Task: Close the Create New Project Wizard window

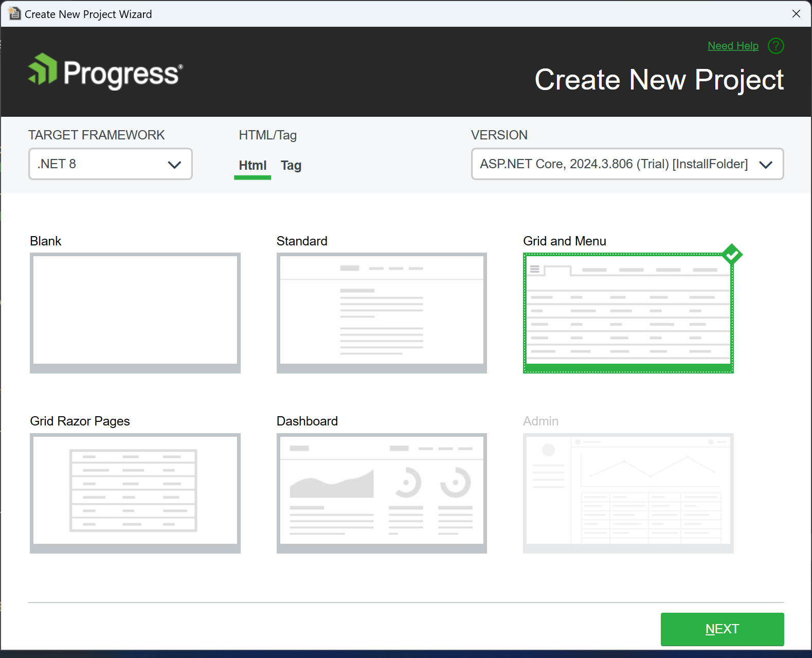Action: coord(796,14)
